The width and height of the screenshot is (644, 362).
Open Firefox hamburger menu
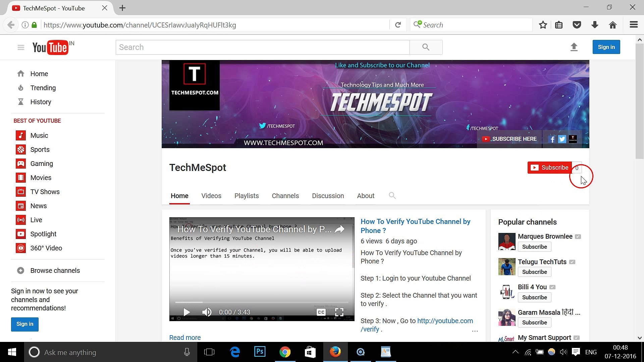633,25
